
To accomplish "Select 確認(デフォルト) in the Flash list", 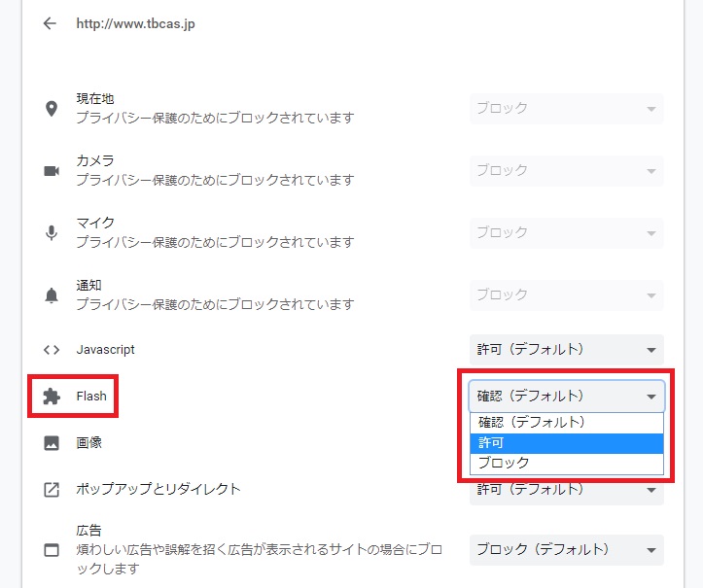I will 567,423.
